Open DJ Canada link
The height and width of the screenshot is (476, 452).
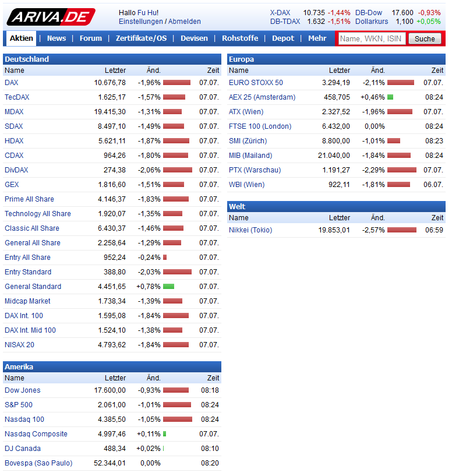pyautogui.click(x=23, y=449)
